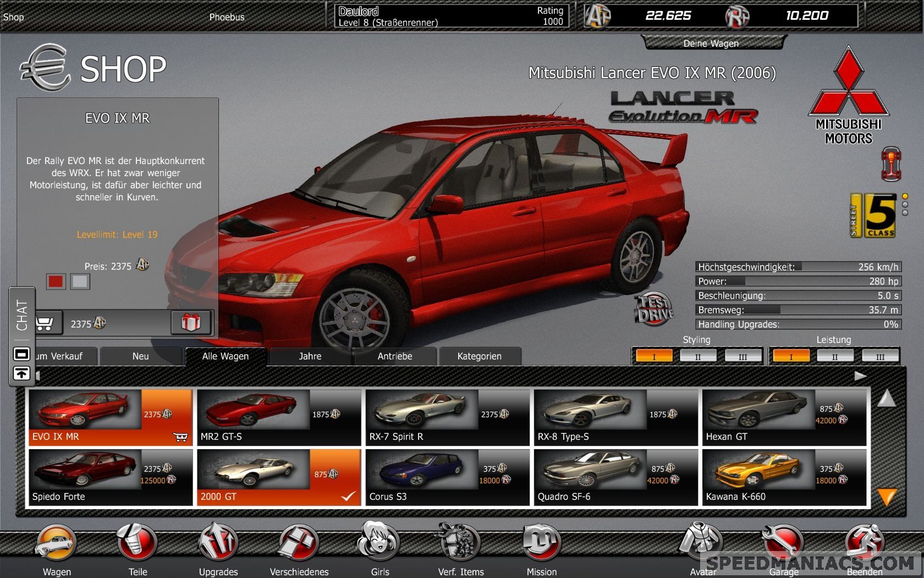Select Styling level III

coord(743,356)
